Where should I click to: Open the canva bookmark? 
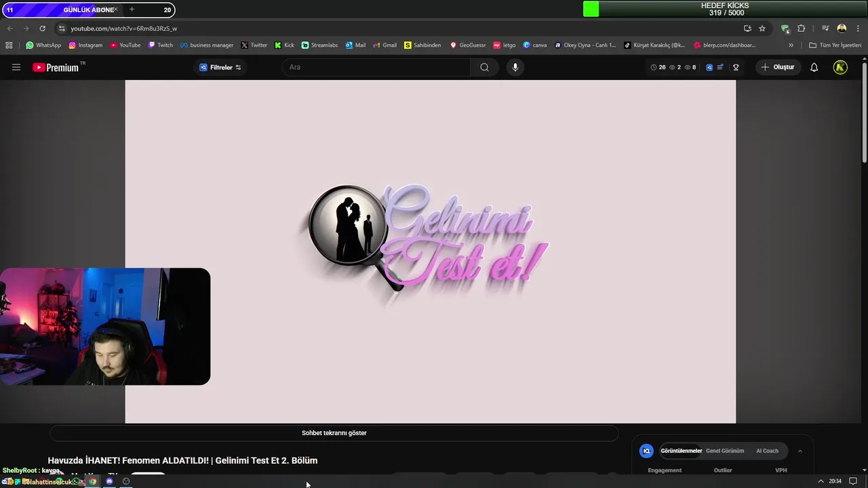[535, 45]
